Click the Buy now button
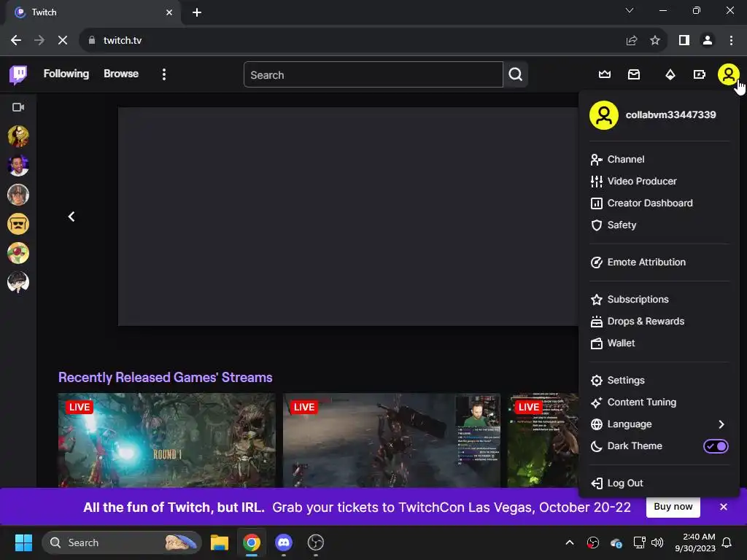The image size is (747, 560). tap(673, 507)
